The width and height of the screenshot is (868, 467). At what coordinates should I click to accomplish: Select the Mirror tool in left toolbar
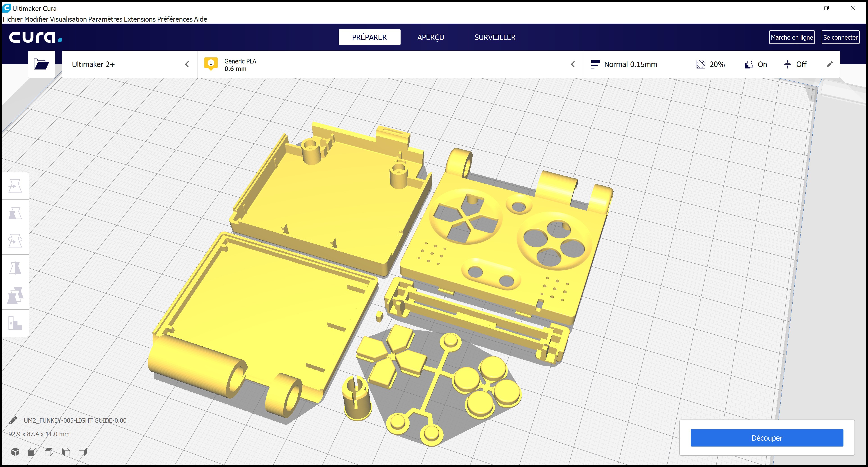pyautogui.click(x=15, y=268)
